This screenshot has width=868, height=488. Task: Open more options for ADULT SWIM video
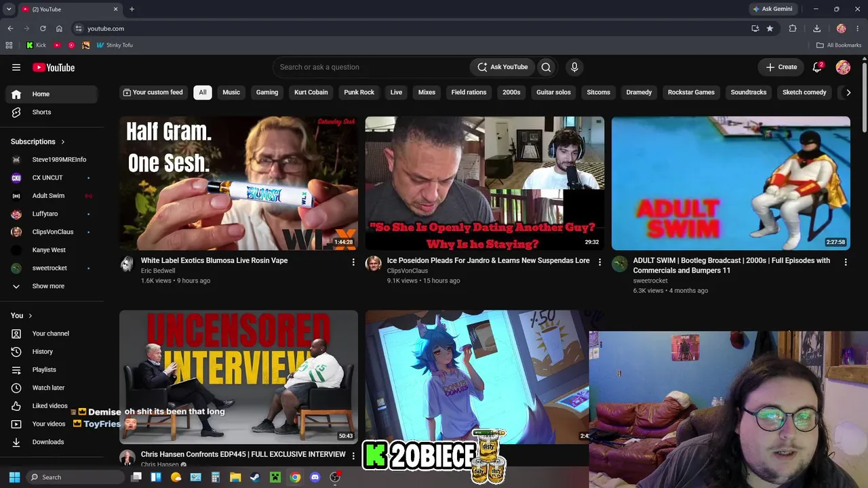[846, 262]
